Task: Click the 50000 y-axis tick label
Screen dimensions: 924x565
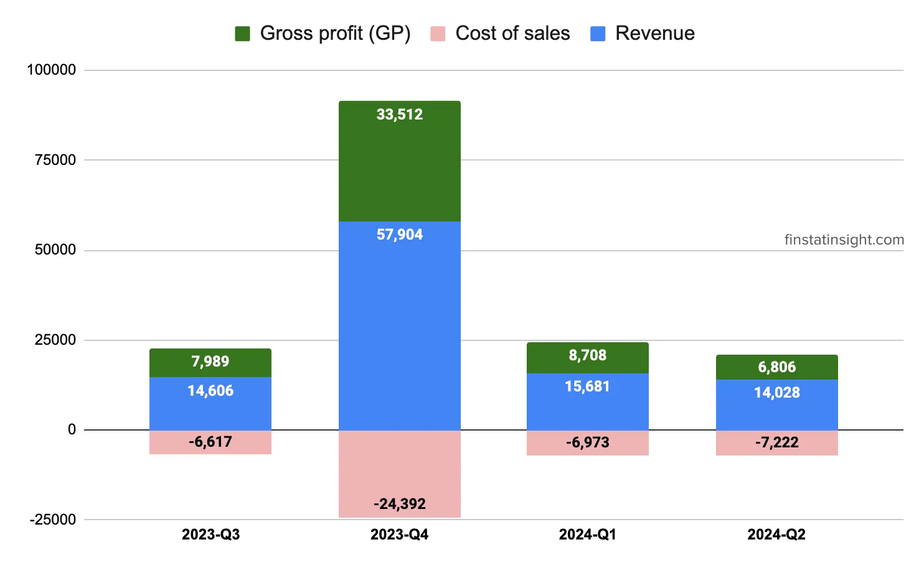Action: 55,250
